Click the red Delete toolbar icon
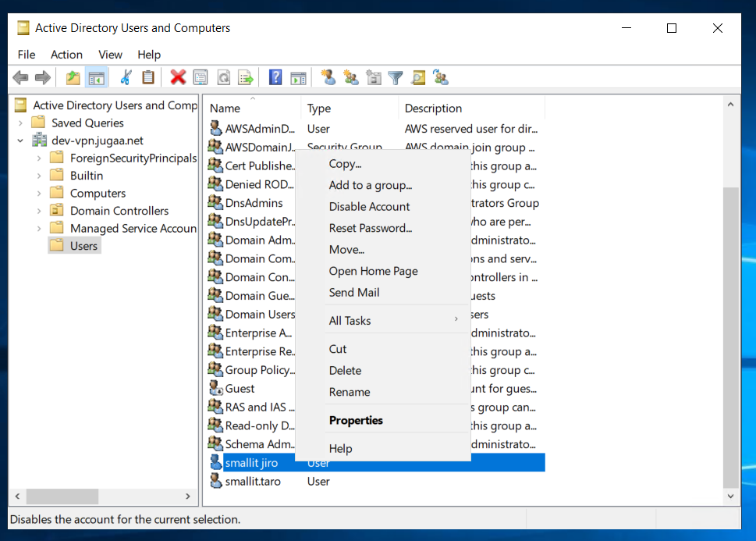The image size is (756, 541). tap(178, 77)
